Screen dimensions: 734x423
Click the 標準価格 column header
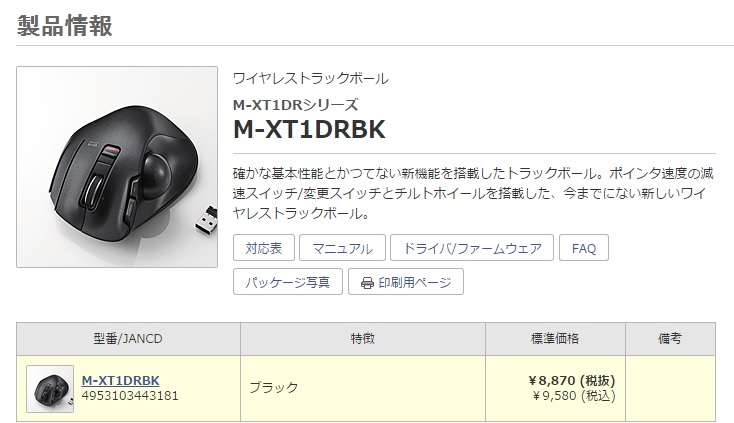tap(555, 338)
